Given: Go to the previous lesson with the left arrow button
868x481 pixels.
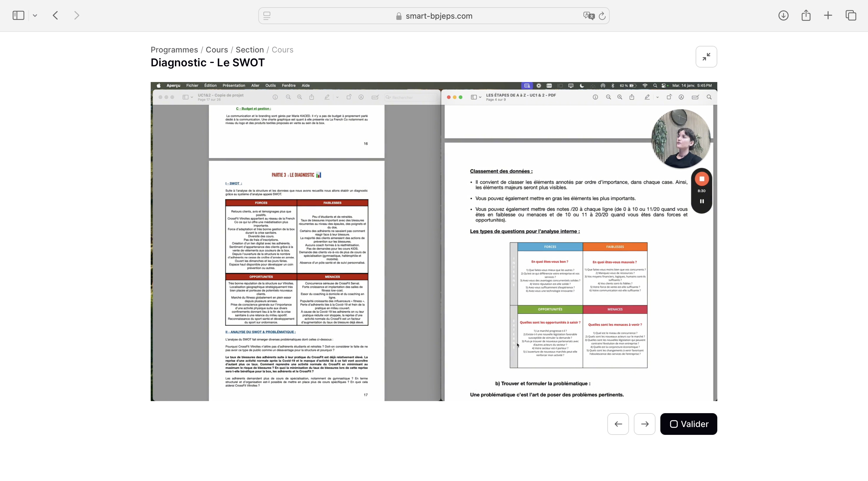Looking at the screenshot, I should pyautogui.click(x=618, y=424).
